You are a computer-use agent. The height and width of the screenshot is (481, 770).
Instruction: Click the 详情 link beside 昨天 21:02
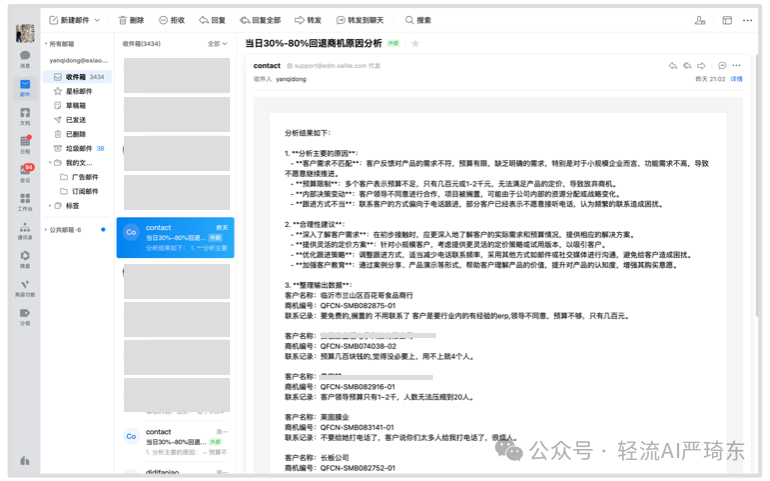point(736,79)
